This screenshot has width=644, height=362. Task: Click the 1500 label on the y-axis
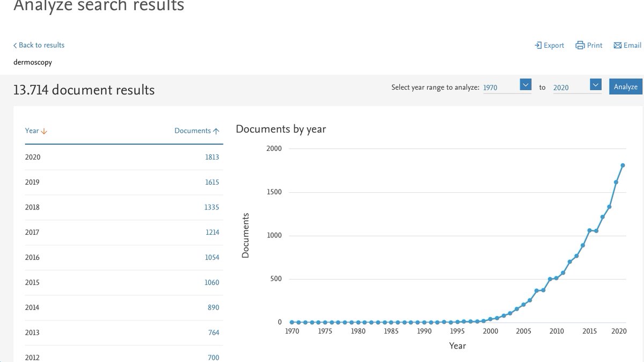click(x=274, y=192)
